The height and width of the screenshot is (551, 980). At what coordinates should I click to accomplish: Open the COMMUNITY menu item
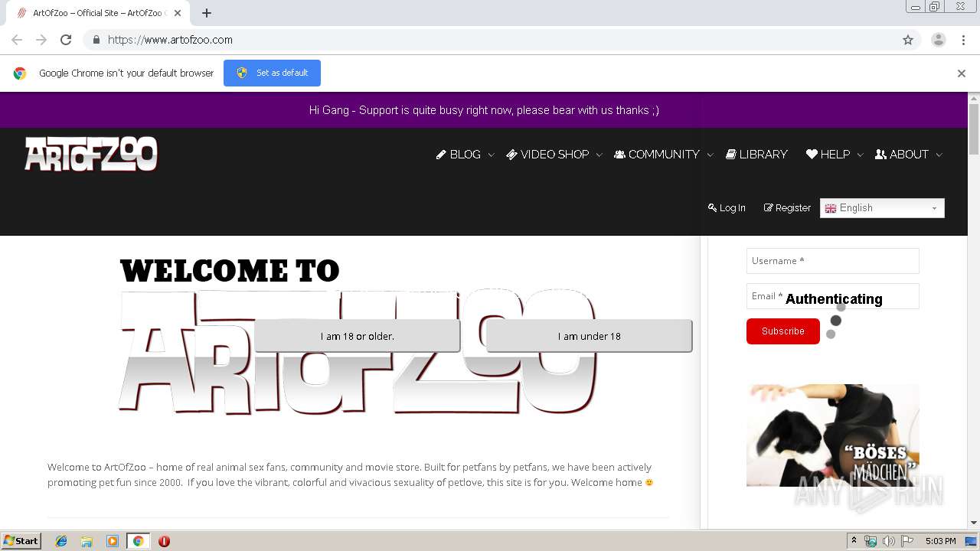[657, 154]
